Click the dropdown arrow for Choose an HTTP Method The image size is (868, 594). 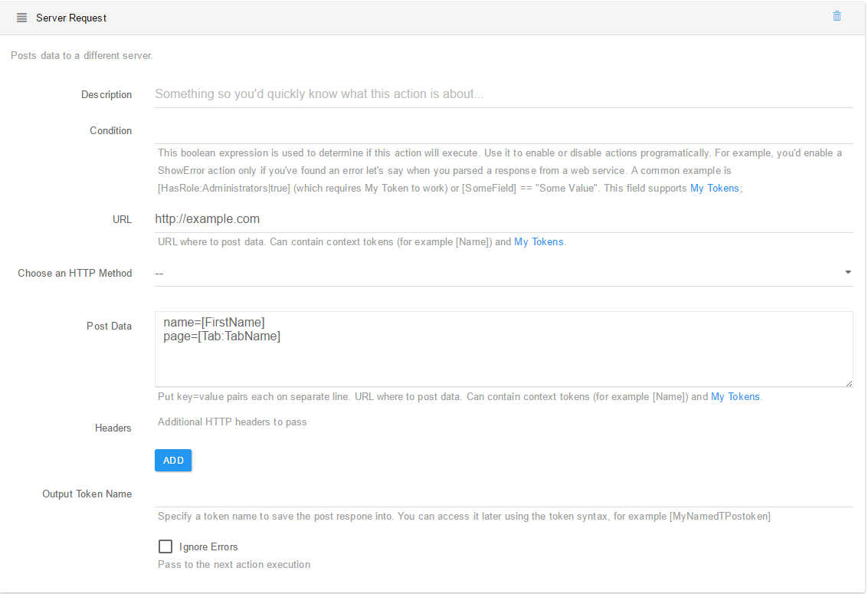pyautogui.click(x=847, y=271)
